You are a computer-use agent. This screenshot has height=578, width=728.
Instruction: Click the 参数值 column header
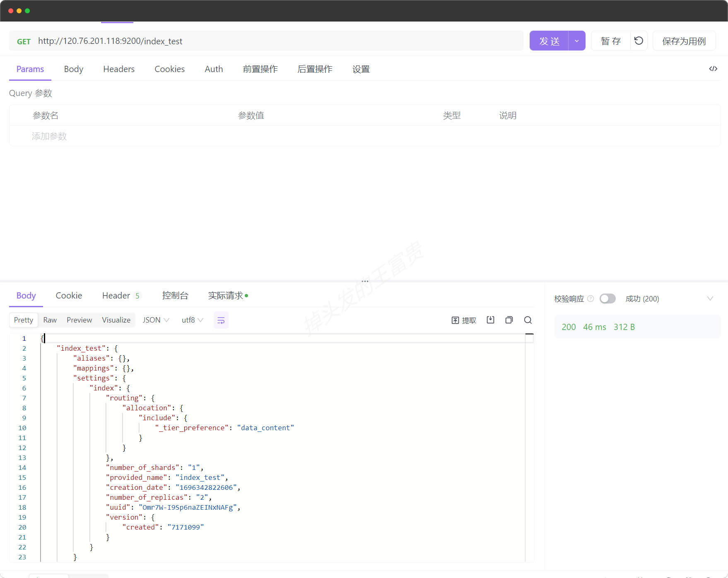(251, 116)
